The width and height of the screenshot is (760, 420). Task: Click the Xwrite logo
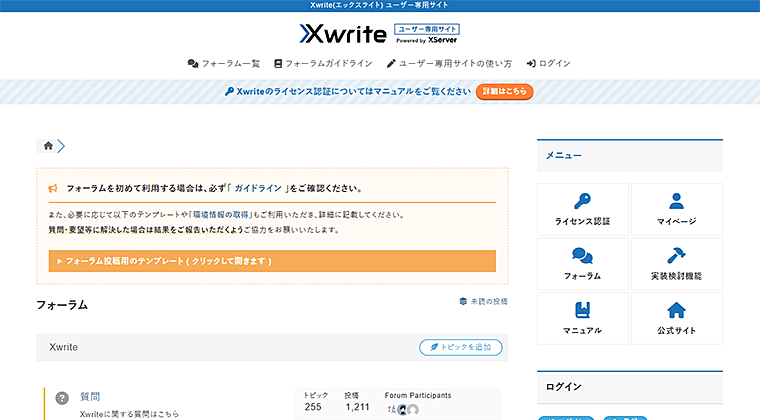click(343, 34)
